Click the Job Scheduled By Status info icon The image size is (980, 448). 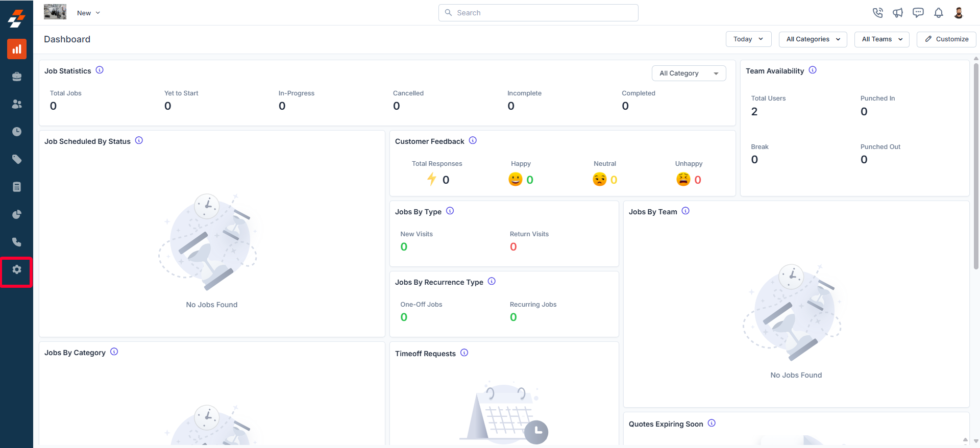click(139, 140)
